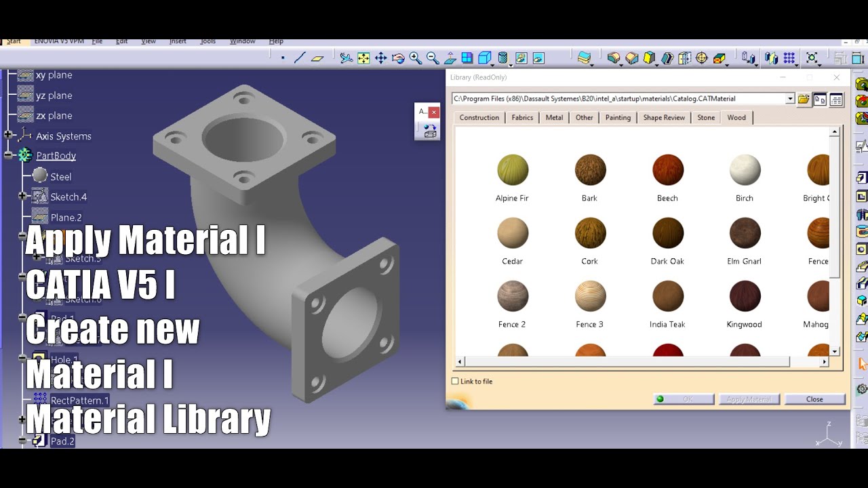
Task: Open the Insert menu
Action: point(178,41)
